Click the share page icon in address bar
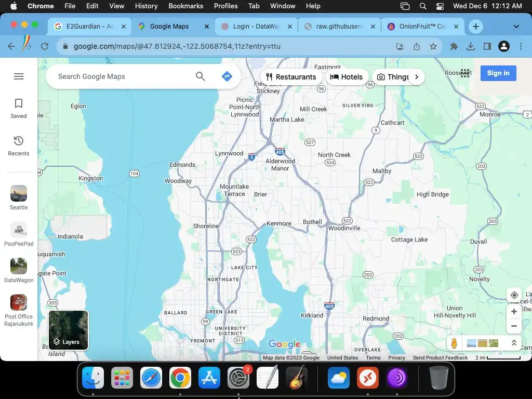Image resolution: width=532 pixels, height=399 pixels. tap(417, 46)
